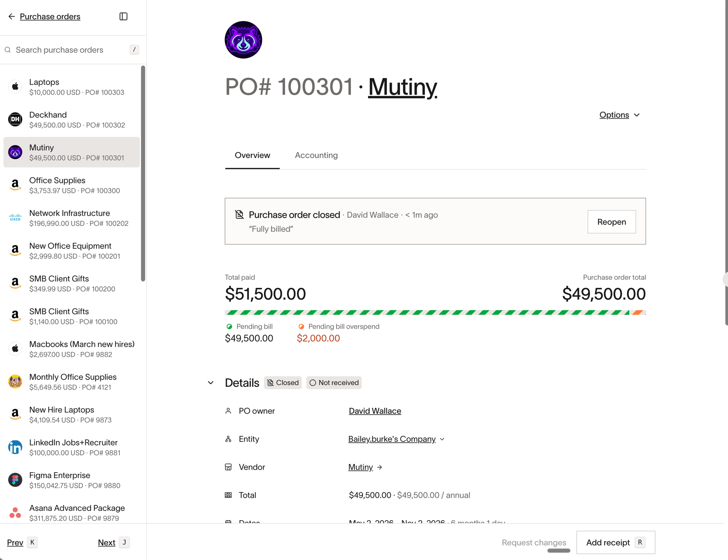This screenshot has width=728, height=560.
Task: Click the Closed status badge
Action: pyautogui.click(x=283, y=383)
